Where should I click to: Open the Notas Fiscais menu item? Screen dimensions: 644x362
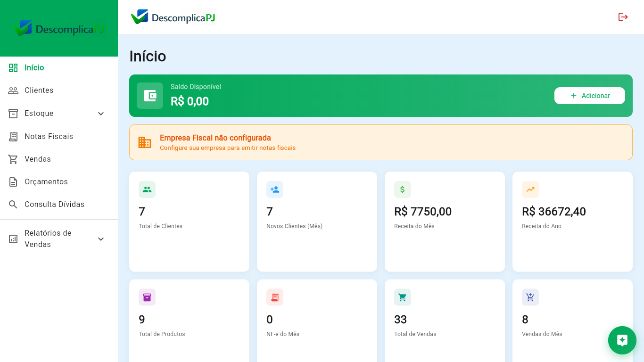pyautogui.click(x=59, y=137)
